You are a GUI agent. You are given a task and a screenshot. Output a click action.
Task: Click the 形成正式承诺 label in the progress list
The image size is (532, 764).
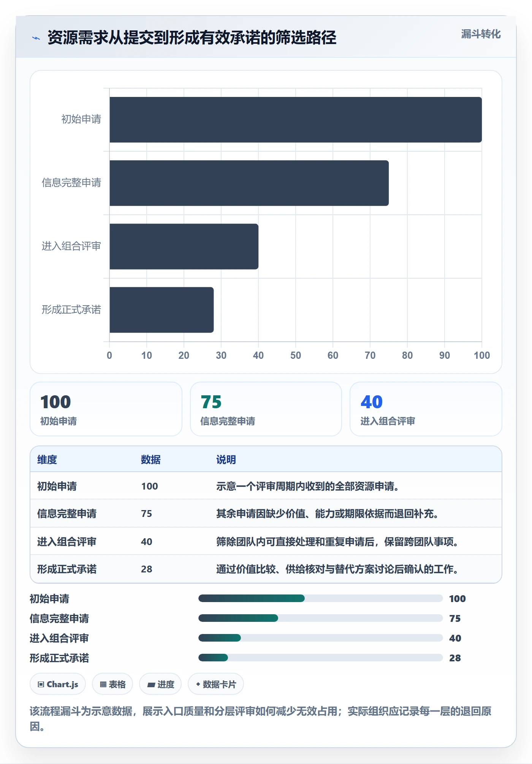click(59, 658)
